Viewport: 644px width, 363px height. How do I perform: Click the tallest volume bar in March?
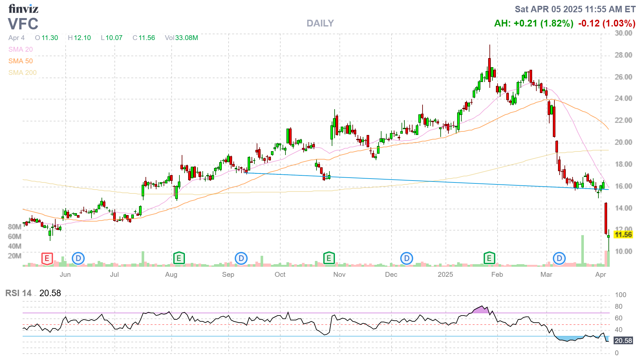[x=583, y=251]
